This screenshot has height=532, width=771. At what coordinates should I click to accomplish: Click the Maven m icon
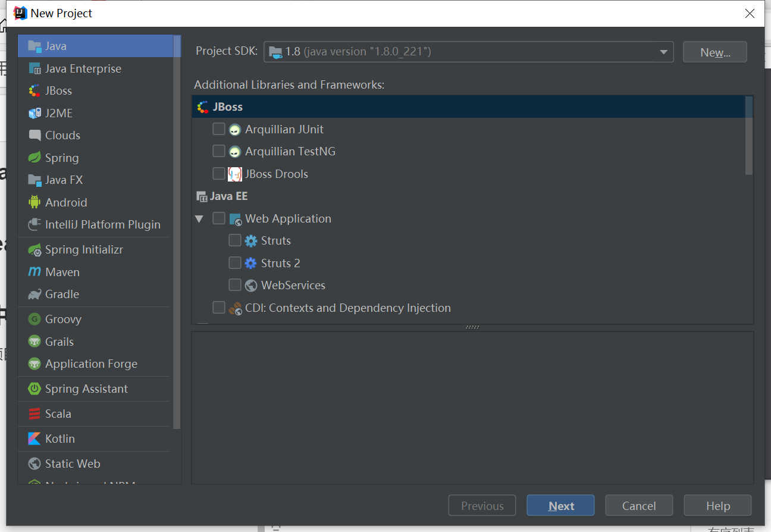(x=35, y=272)
